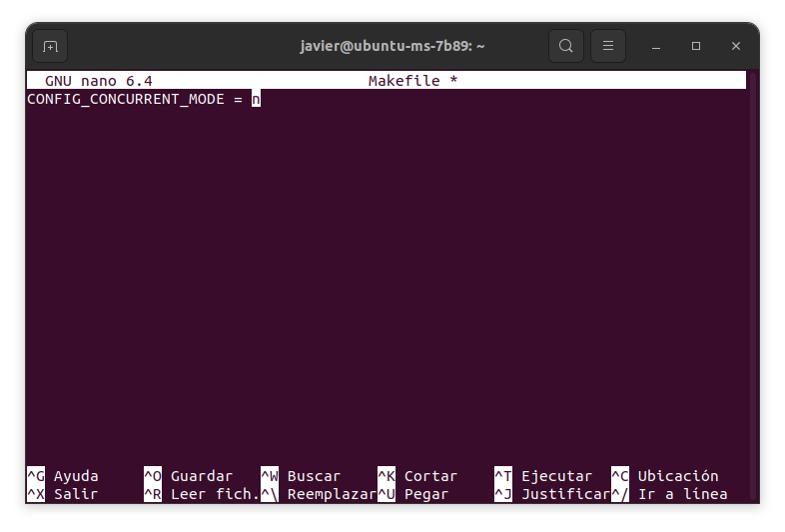Viewport: 785px width, 532px height.
Task: Click the equals sign in the line
Action: 238,99
